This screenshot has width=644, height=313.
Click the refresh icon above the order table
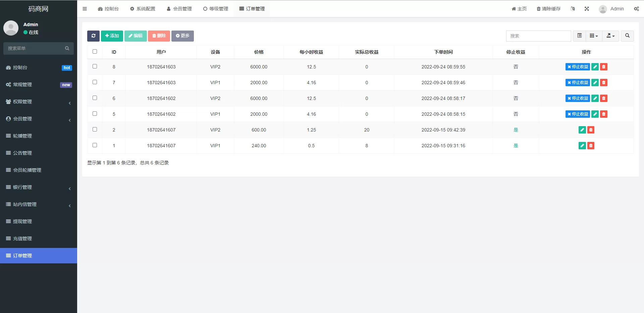coord(93,36)
